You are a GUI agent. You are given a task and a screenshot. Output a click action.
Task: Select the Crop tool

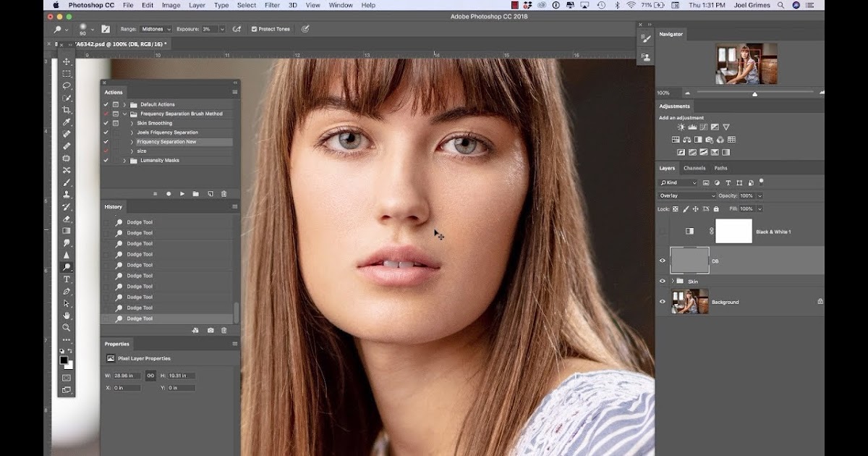click(67, 110)
